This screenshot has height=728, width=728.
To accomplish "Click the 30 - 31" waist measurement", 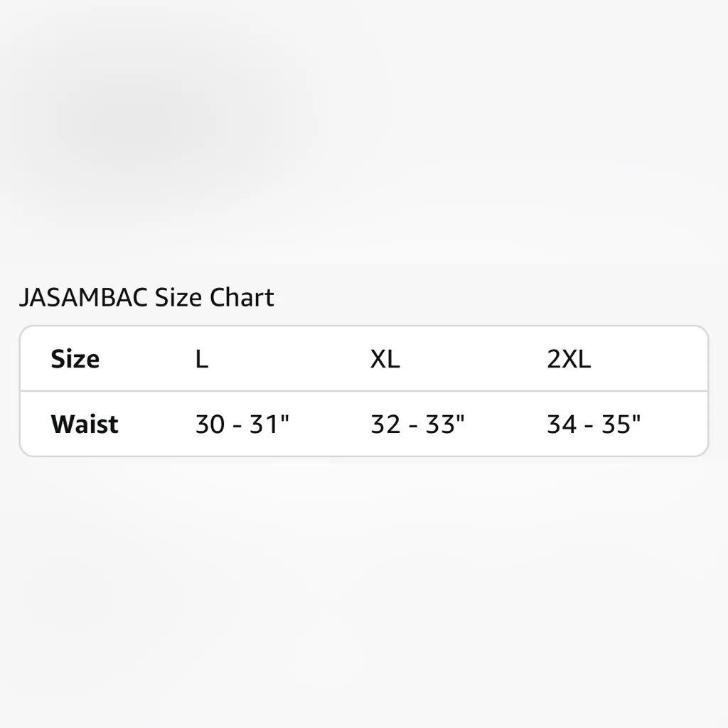I will (242, 424).
